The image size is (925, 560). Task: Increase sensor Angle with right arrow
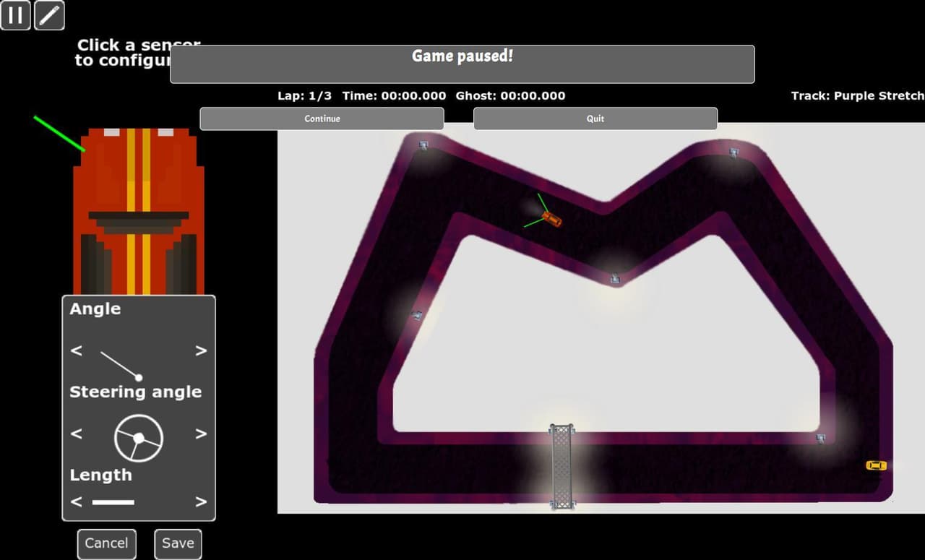click(x=201, y=350)
